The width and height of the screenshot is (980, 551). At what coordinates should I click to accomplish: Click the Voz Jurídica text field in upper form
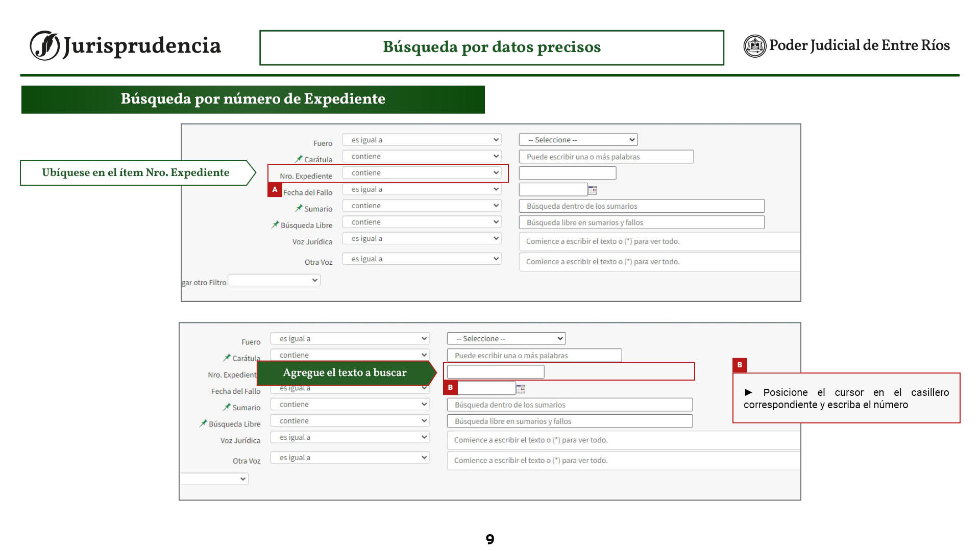click(659, 241)
